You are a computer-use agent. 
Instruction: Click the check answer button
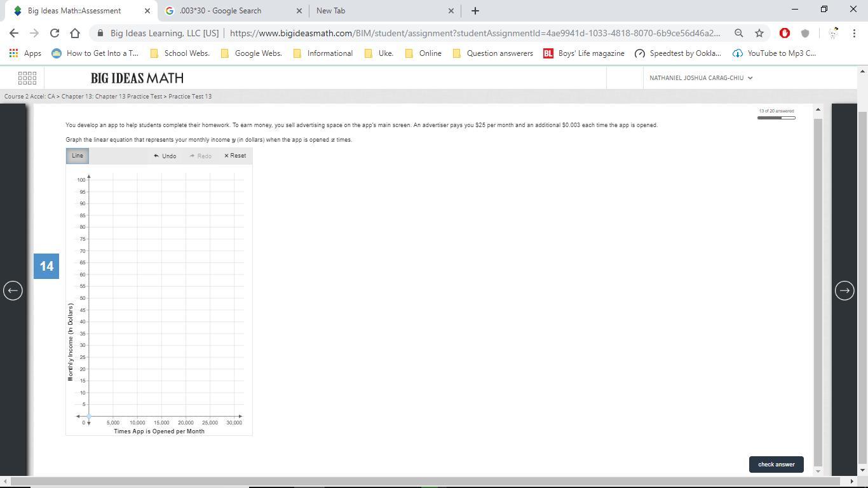776,464
